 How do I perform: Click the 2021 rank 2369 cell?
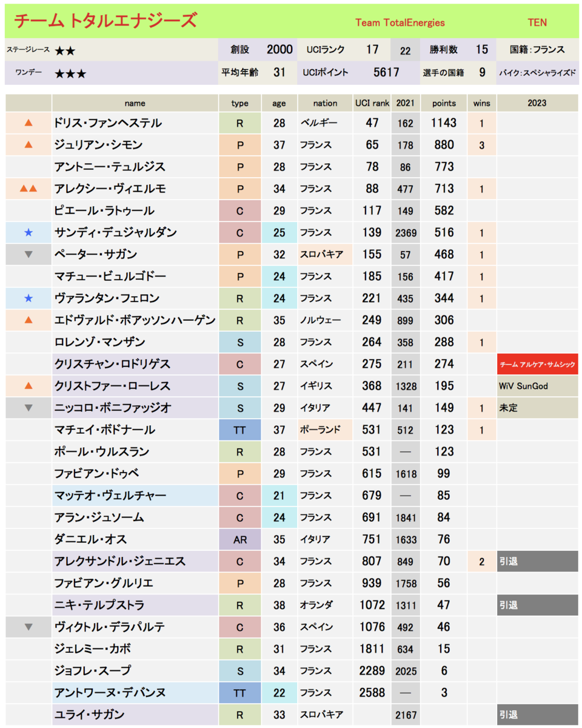pos(406,232)
